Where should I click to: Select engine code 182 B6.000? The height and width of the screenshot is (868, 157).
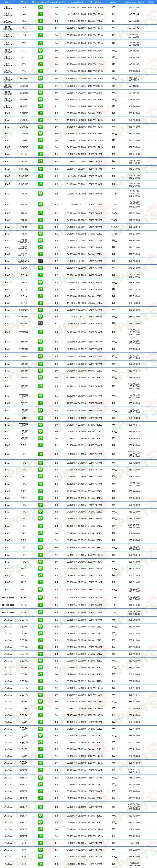tap(134, 303)
